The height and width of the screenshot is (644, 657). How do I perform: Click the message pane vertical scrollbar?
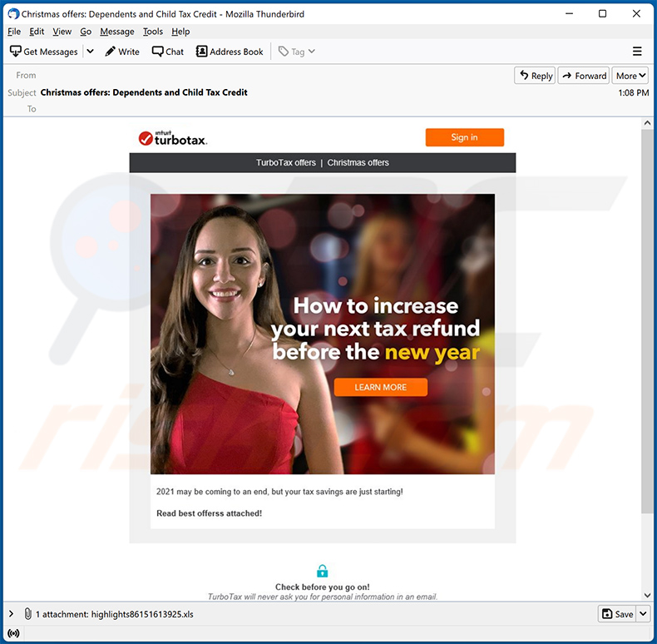(649, 333)
